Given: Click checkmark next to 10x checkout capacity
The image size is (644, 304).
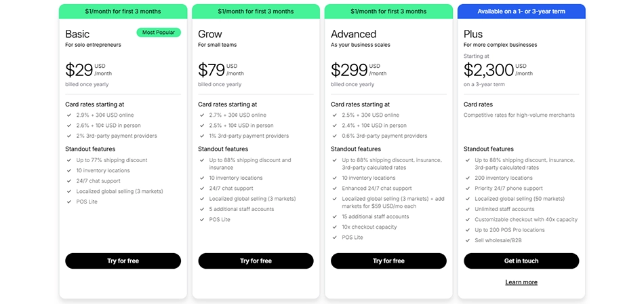Looking at the screenshot, I should [x=335, y=227].
